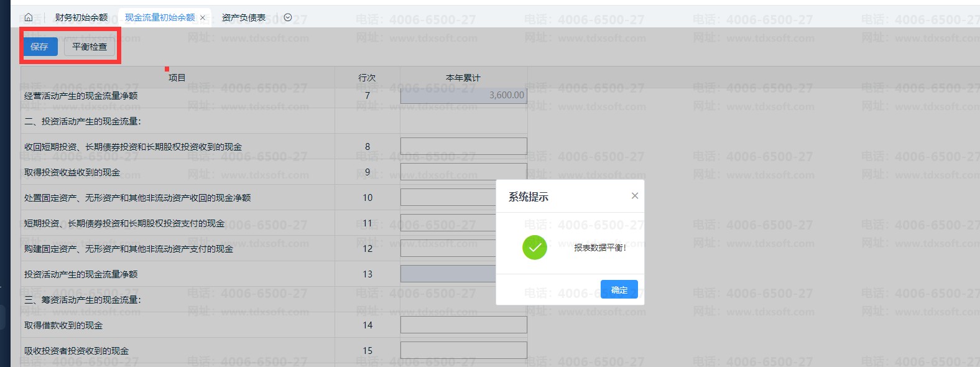
Task: Close the 现金流量初始余额 tab
Action: click(x=203, y=17)
